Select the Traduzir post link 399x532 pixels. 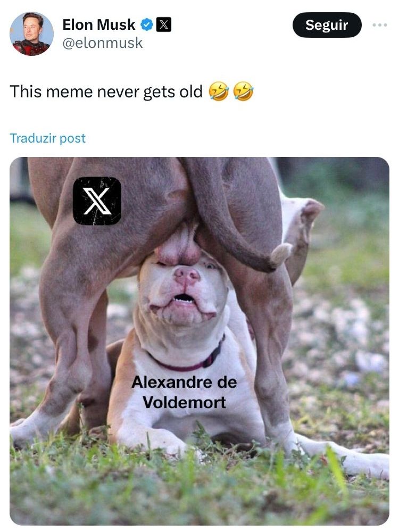pos(47,138)
